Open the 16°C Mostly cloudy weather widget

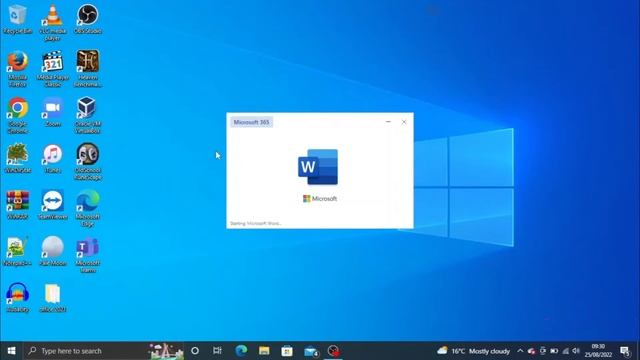pos(473,351)
